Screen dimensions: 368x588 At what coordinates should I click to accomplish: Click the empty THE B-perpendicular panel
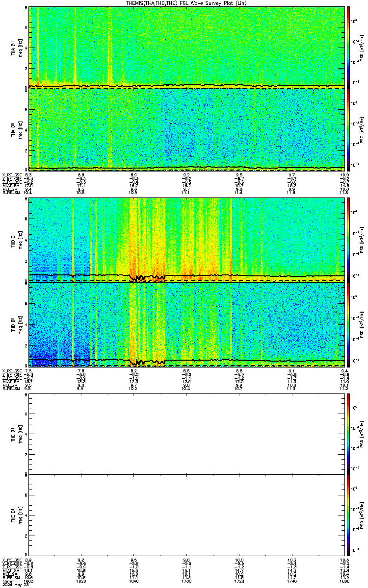[x=186, y=434]
